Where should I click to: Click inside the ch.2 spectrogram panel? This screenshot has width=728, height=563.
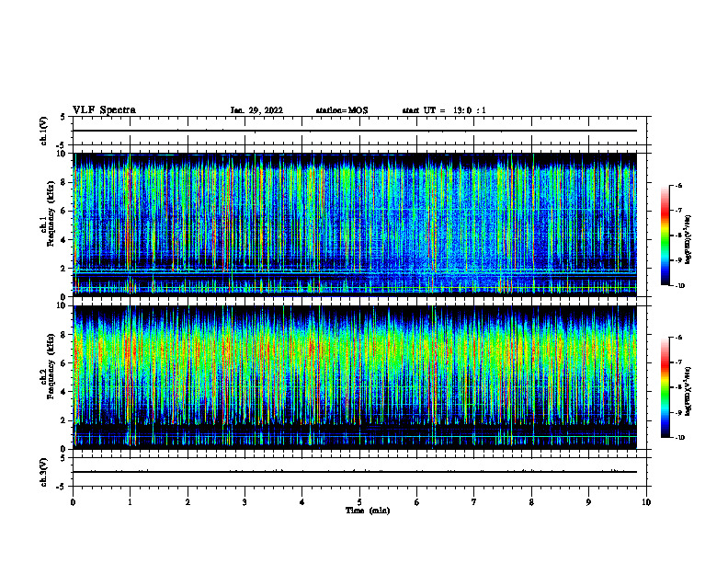pos(355,377)
